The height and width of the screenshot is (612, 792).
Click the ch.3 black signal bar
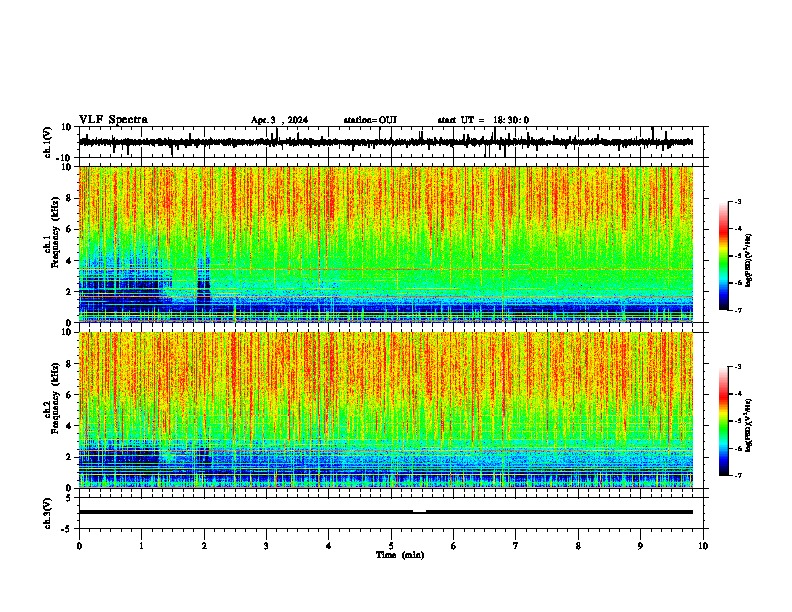(386, 512)
